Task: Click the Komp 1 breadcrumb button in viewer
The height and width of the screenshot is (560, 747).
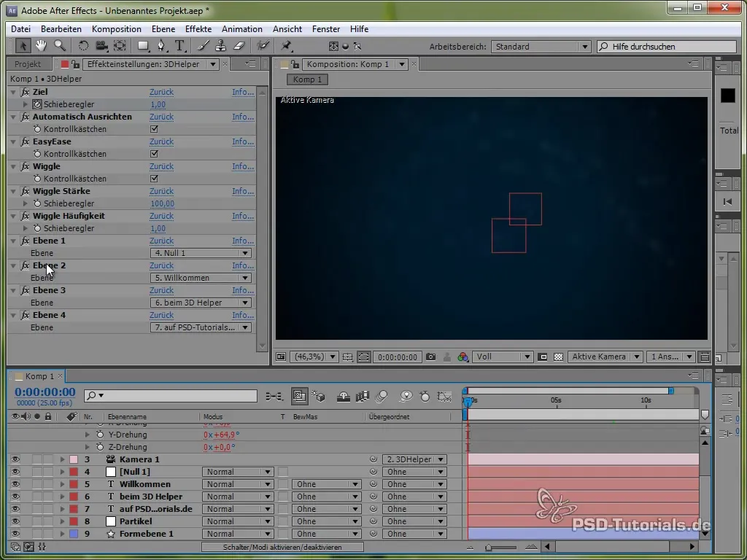Action: (307, 79)
